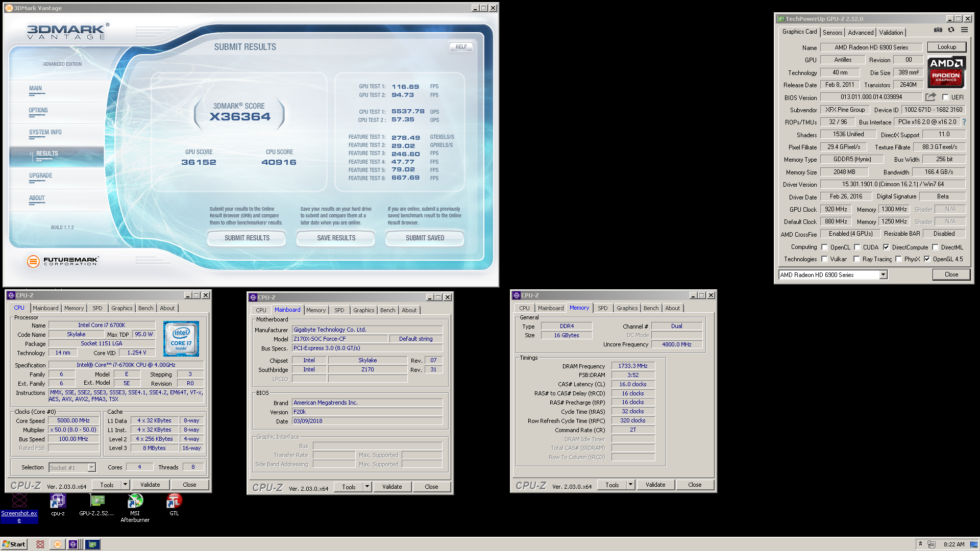Show hidden system tray icons arrow

[x=920, y=544]
